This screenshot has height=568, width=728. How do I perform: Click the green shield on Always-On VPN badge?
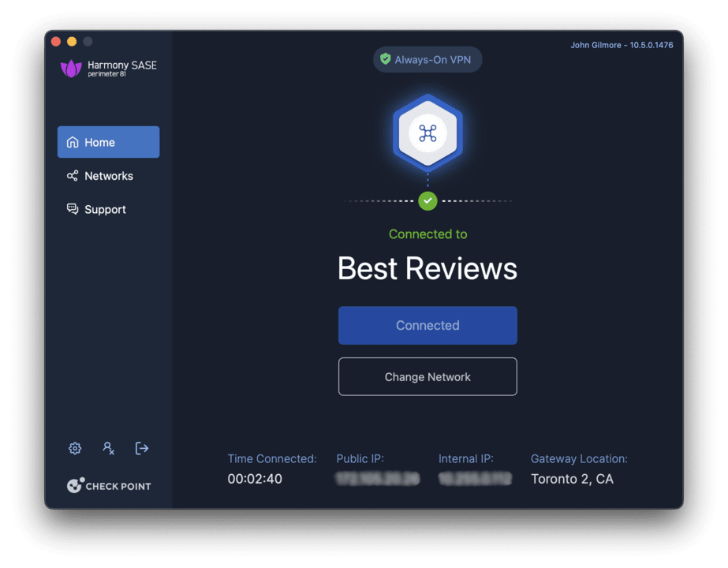[x=386, y=58]
